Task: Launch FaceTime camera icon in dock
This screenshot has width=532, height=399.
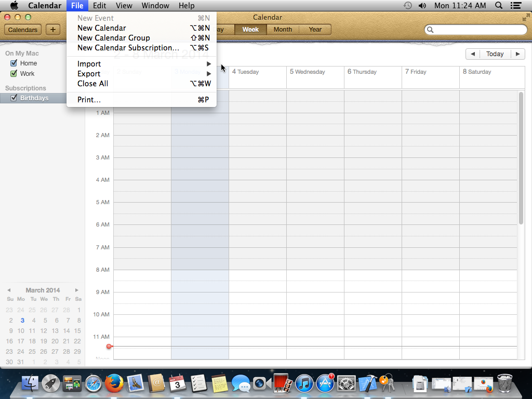Action: click(262, 383)
